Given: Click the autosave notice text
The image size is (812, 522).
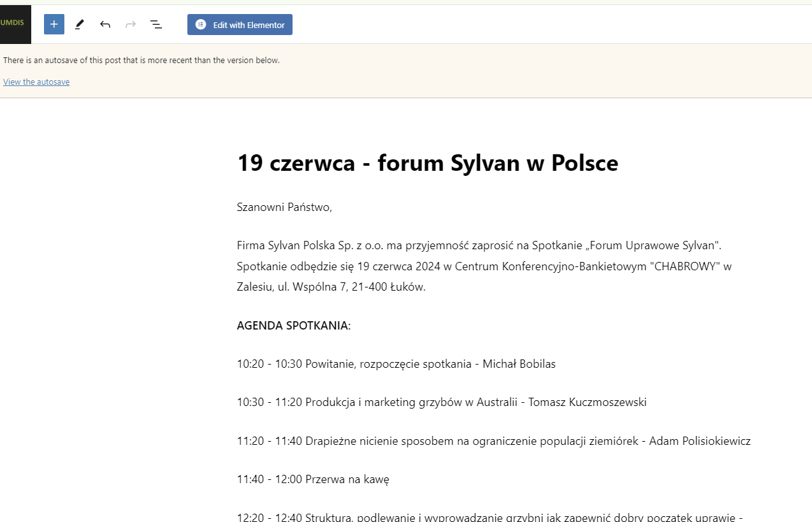Looking at the screenshot, I should tap(141, 61).
